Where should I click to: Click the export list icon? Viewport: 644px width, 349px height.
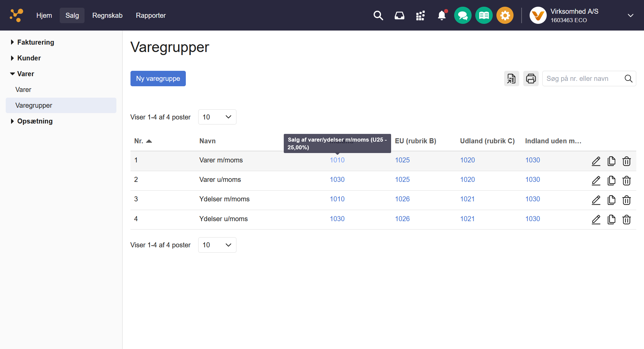coord(511,79)
